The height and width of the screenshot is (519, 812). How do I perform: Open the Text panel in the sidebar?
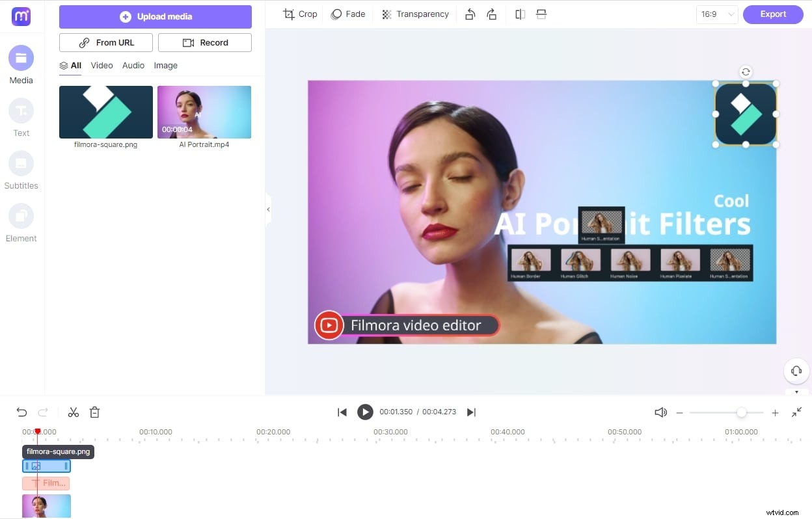pyautogui.click(x=21, y=117)
